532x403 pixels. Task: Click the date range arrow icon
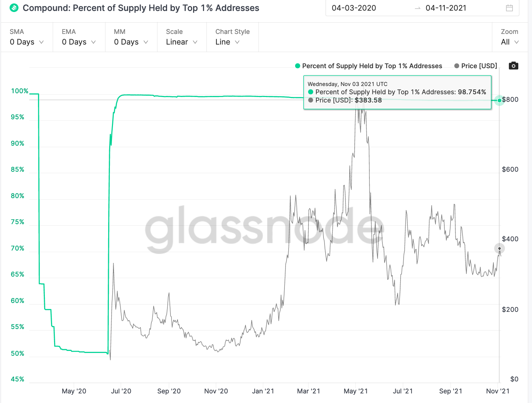point(417,8)
